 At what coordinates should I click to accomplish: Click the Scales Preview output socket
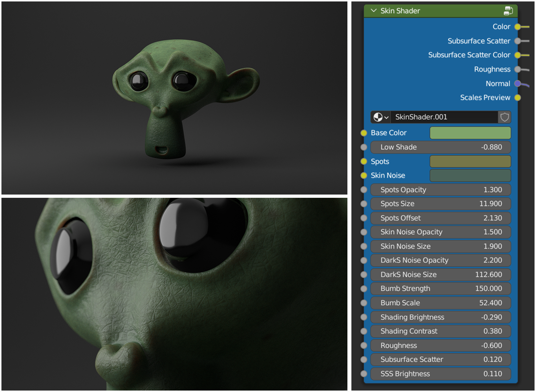(517, 98)
